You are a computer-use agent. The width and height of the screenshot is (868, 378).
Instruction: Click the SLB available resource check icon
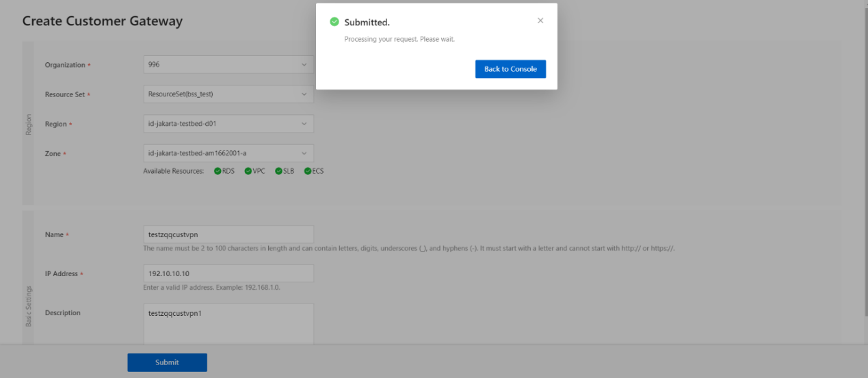(278, 171)
